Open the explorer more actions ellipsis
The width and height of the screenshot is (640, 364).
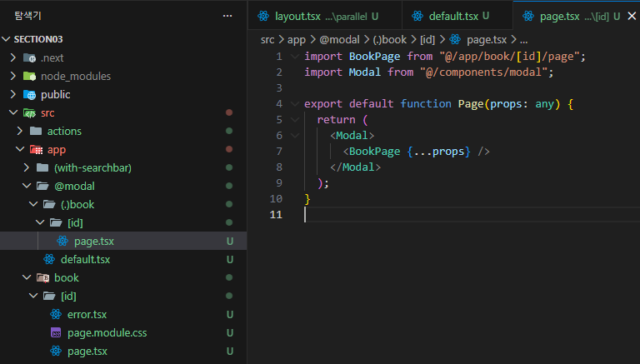[x=227, y=16]
